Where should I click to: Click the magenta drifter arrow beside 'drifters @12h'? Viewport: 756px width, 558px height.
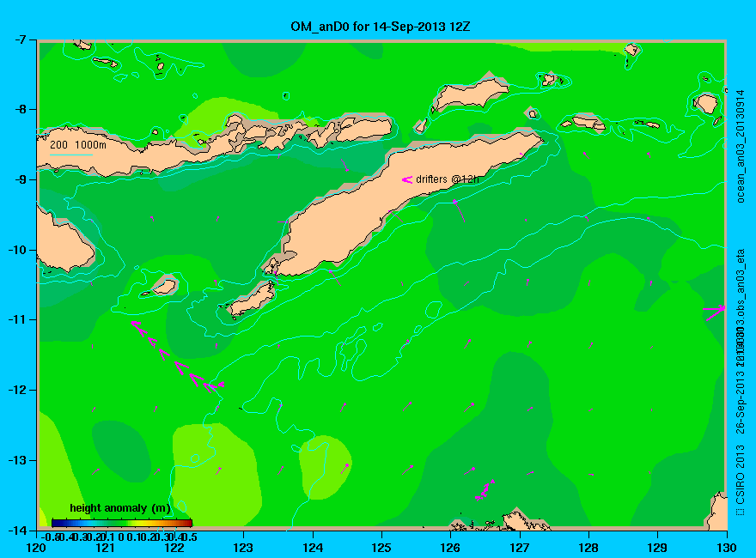(x=407, y=179)
